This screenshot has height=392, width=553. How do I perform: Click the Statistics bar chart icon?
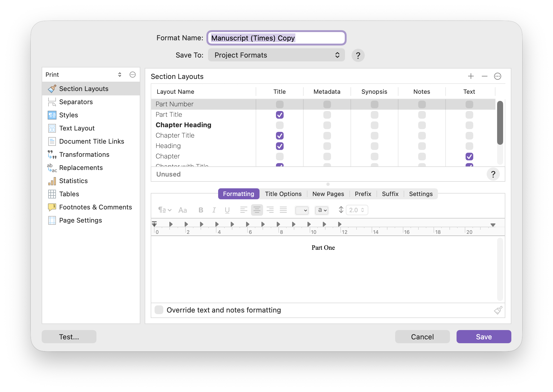52,181
